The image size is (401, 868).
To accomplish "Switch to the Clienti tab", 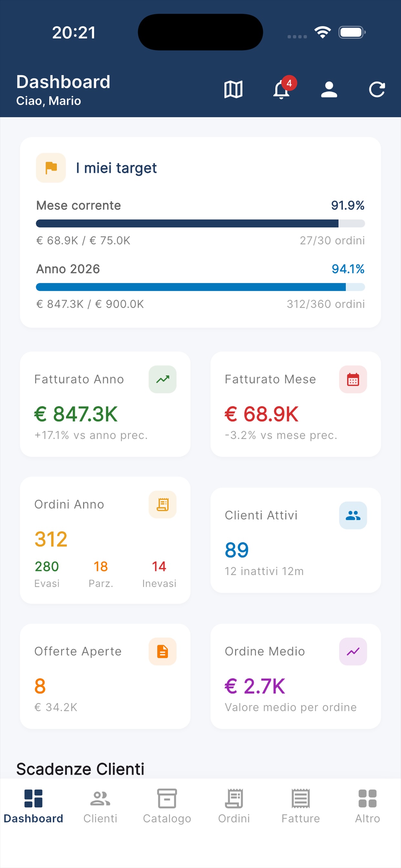I will [100, 807].
